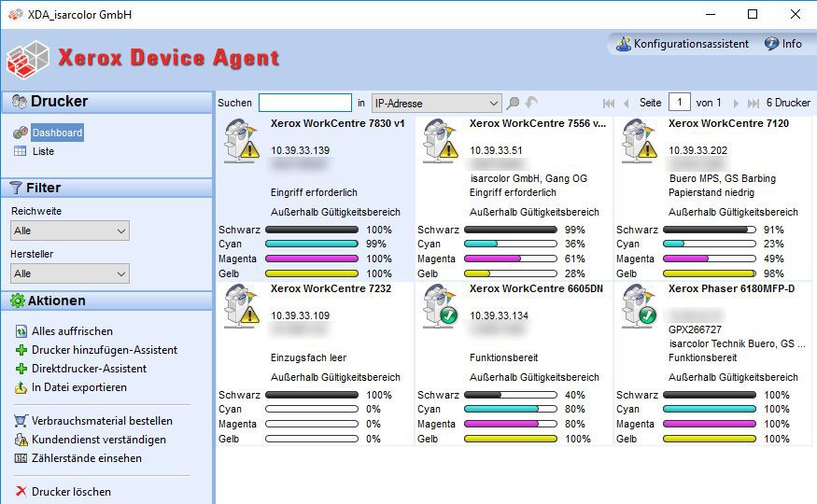Click the Papierstand niedrig status text

point(711,192)
